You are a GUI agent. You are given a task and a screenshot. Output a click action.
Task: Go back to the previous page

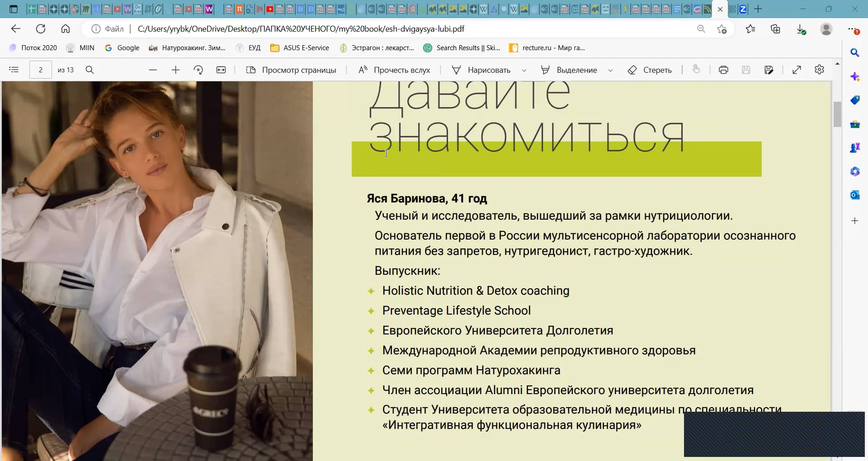pos(16,29)
